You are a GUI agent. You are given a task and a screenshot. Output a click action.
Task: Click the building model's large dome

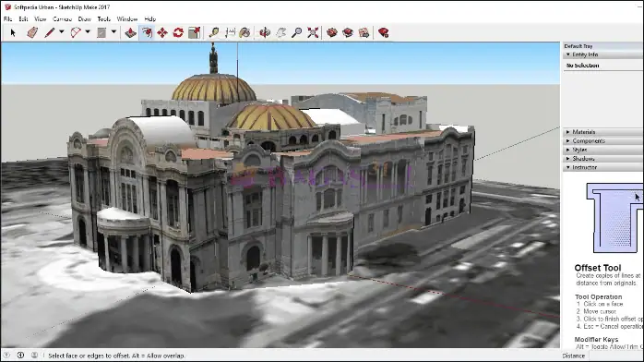[213, 88]
